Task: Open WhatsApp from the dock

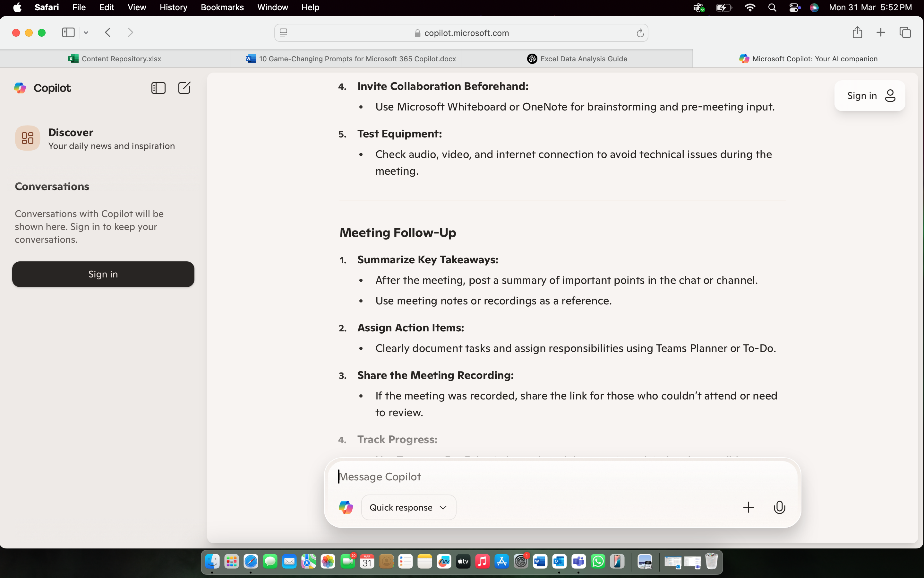Action: [598, 562]
